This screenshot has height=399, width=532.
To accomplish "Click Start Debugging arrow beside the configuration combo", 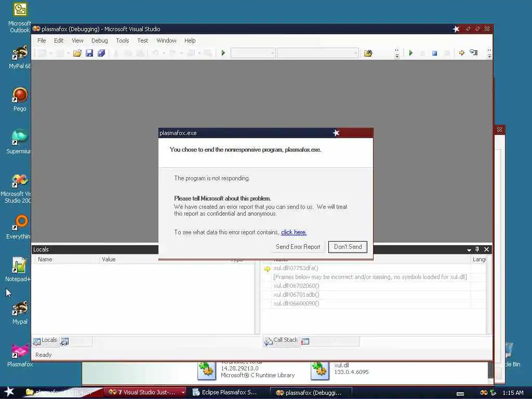I will pos(223,53).
